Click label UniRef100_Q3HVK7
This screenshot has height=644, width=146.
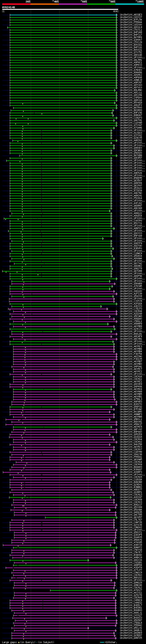click(131, 40)
